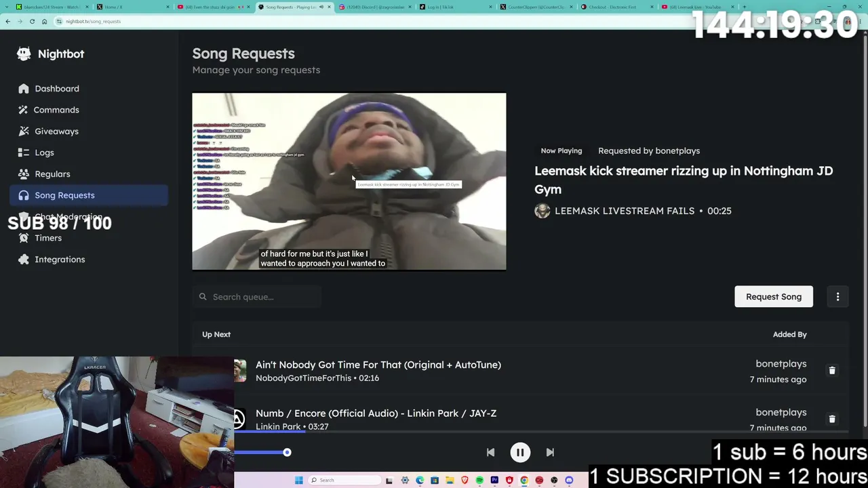Screen dimensions: 868x488
Task: Click the Numb / Encore song title
Action: click(376, 413)
